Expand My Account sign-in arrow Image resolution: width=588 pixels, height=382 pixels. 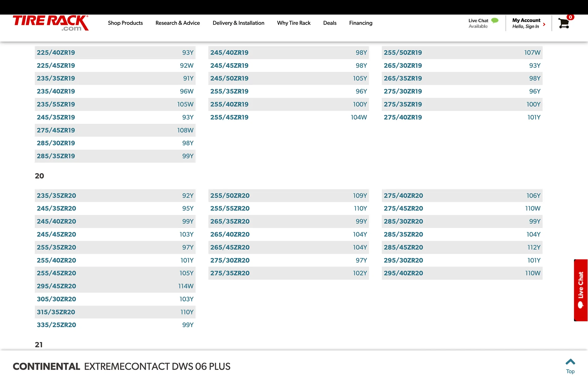pos(544,24)
